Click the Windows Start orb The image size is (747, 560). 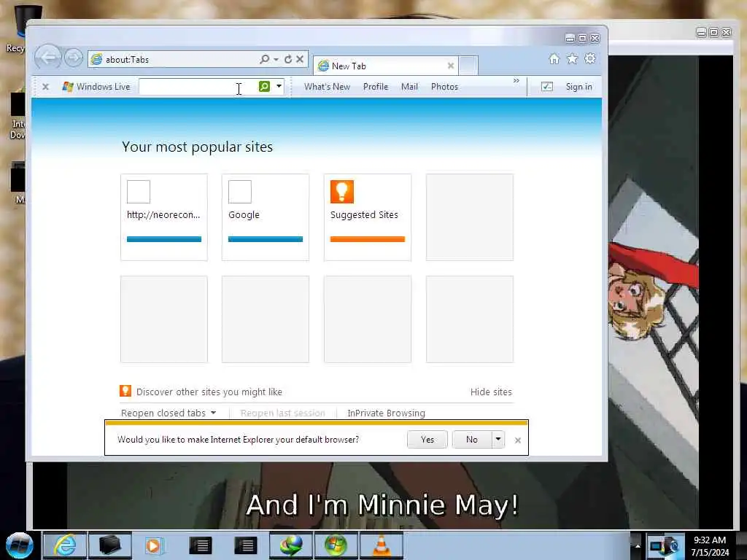20,545
